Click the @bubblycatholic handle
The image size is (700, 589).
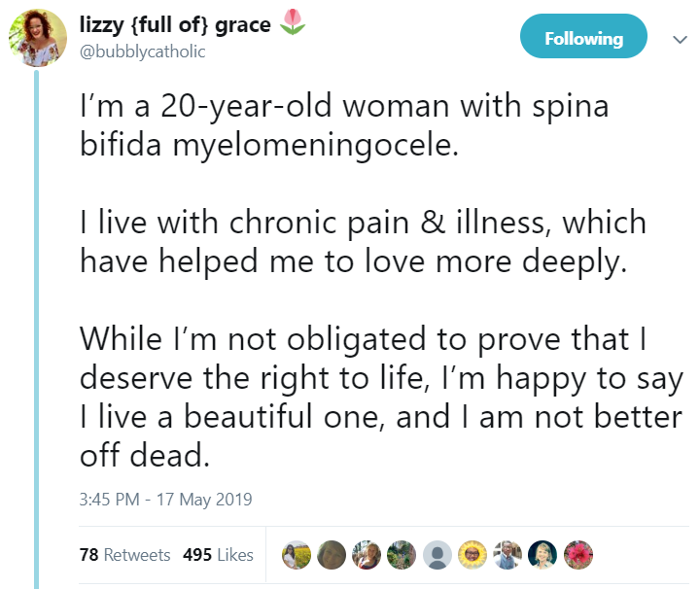[x=142, y=52]
